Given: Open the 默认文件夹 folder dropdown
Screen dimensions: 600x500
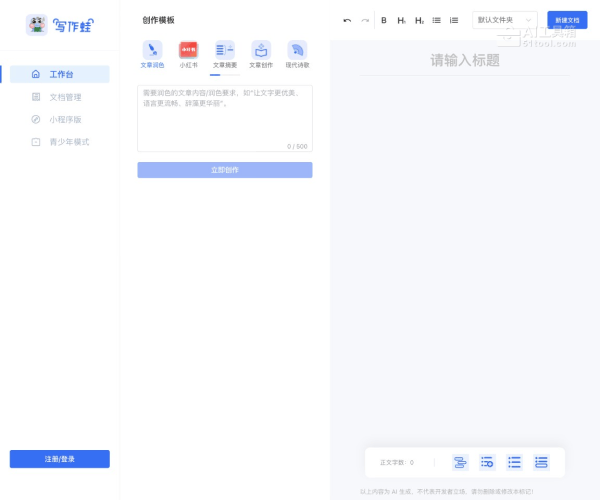Looking at the screenshot, I should tap(504, 20).
